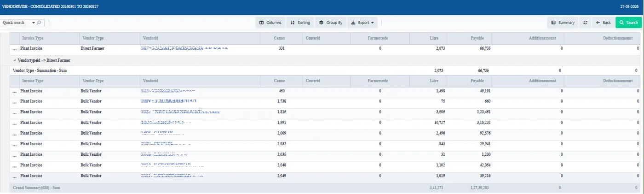
Task: Click the green Search button
Action: click(x=628, y=22)
